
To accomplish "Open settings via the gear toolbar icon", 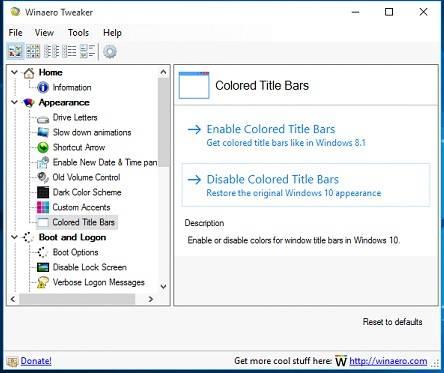I will click(x=110, y=52).
